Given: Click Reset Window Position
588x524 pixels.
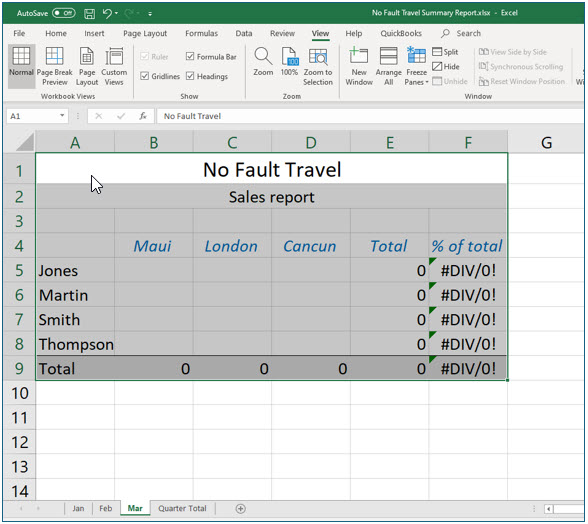Looking at the screenshot, I should (522, 81).
